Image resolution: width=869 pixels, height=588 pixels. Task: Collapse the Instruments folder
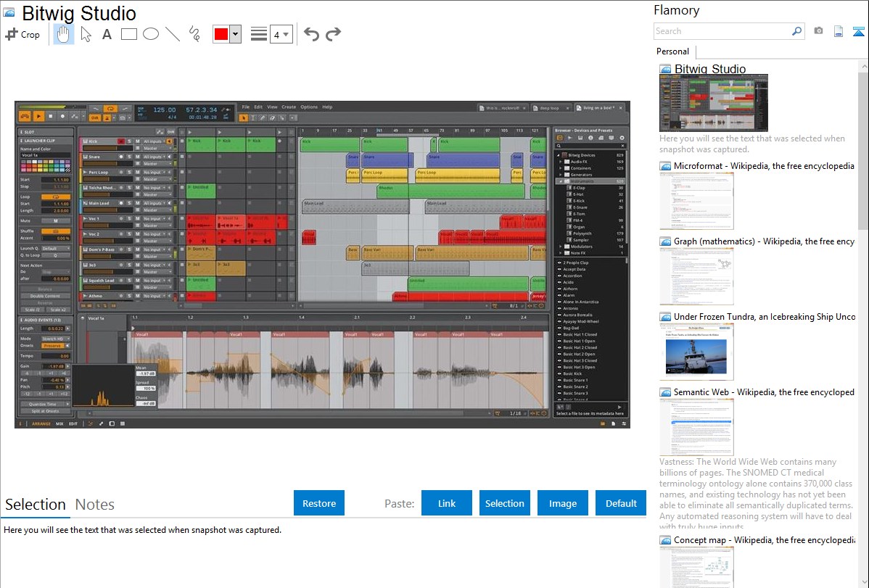tap(561, 181)
